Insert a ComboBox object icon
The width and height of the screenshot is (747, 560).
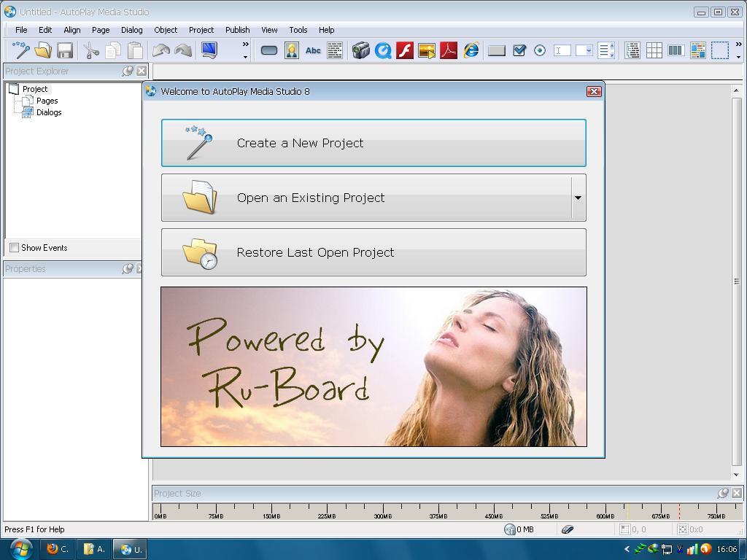click(584, 50)
